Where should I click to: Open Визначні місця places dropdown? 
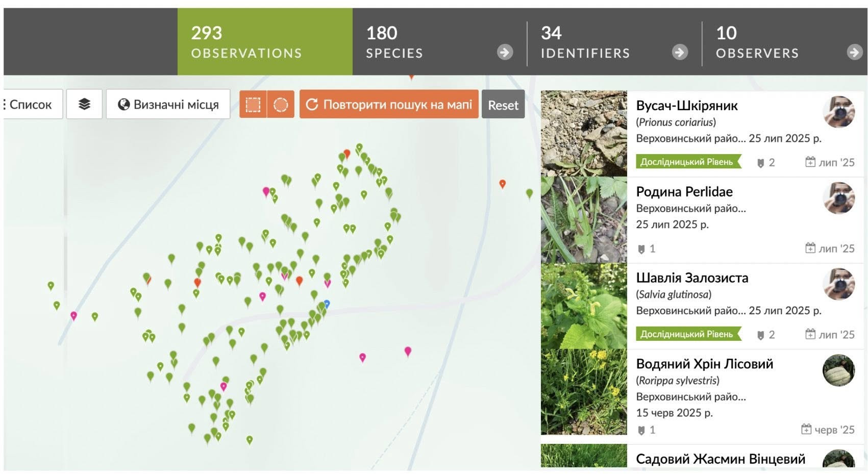click(168, 104)
